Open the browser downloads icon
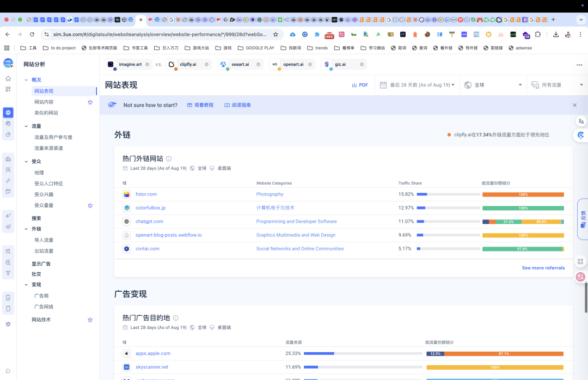Viewport: 588px width, 380px height. coord(556,34)
